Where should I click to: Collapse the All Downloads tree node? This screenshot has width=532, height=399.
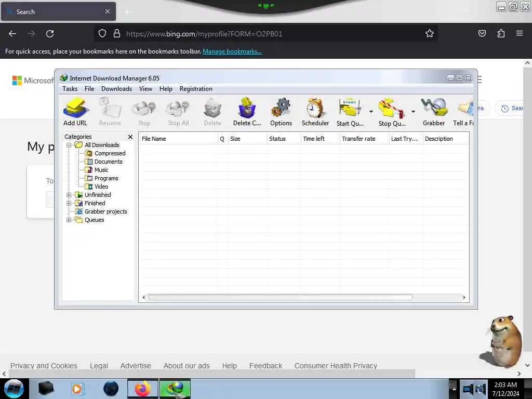pos(69,145)
